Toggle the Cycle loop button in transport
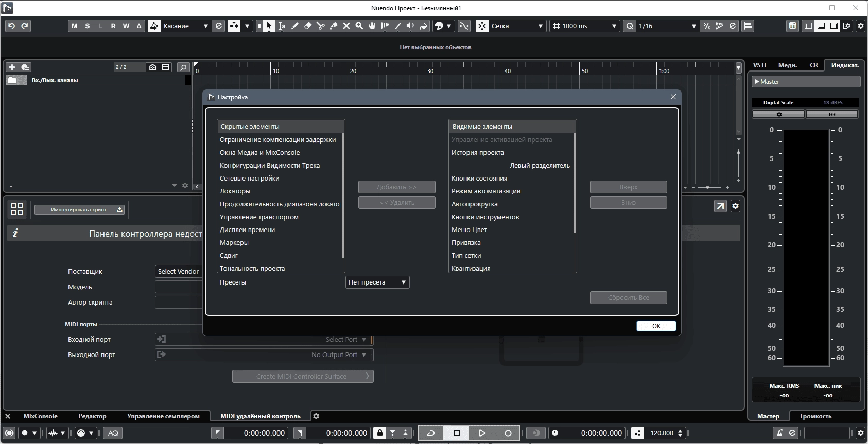The width and height of the screenshot is (868, 444). pyautogui.click(x=431, y=433)
